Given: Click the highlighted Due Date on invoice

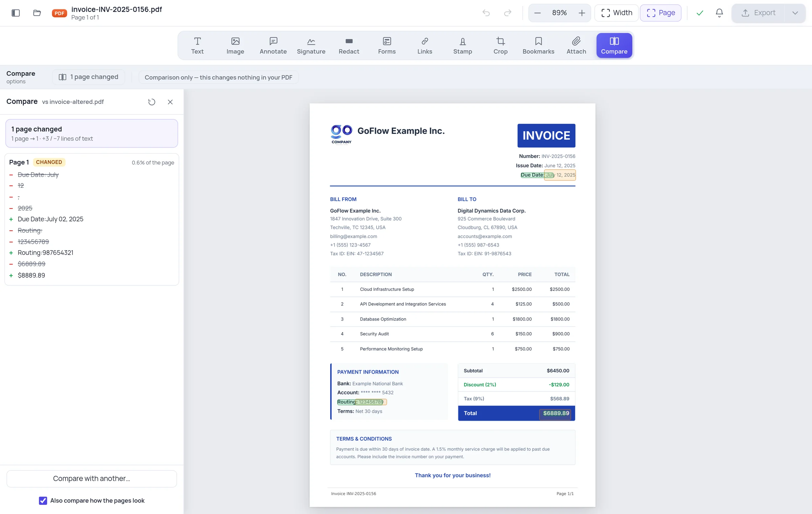Looking at the screenshot, I should tap(548, 175).
